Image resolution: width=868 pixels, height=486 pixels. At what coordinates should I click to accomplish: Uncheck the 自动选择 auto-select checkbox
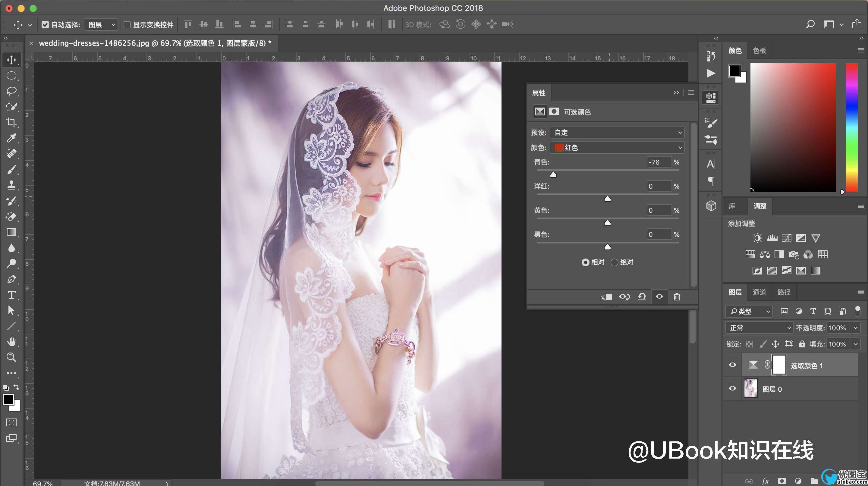point(45,25)
